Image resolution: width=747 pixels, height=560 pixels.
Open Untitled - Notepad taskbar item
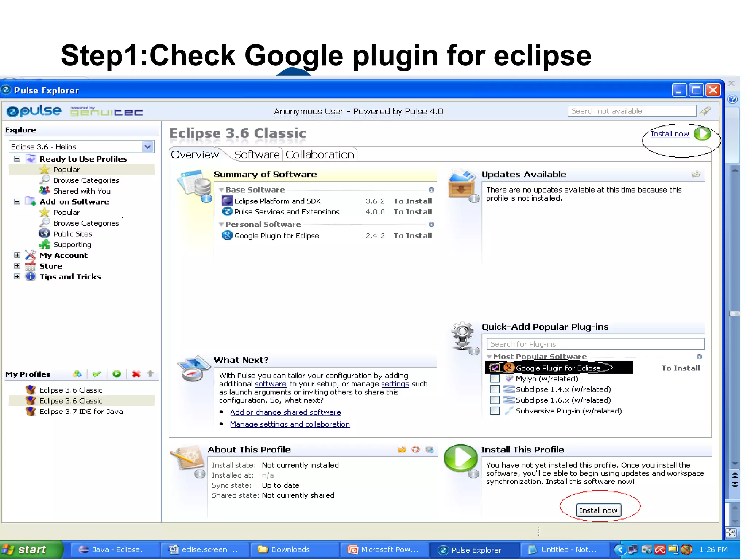[564, 549]
